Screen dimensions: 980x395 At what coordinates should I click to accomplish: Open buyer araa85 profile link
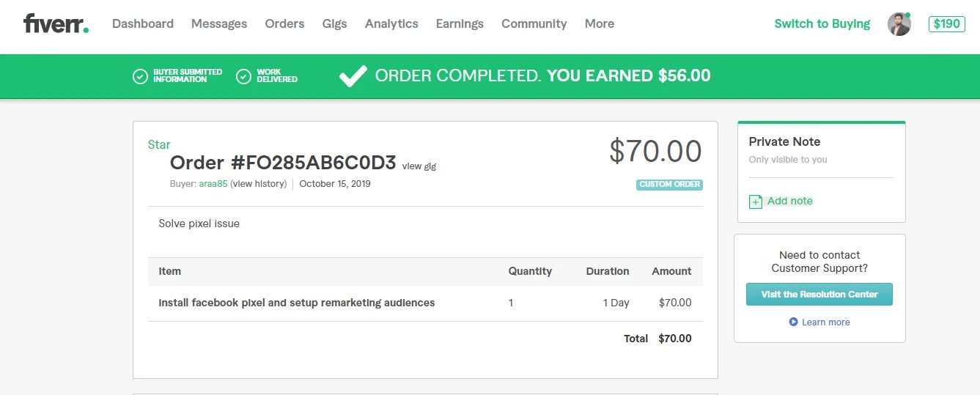coord(213,184)
